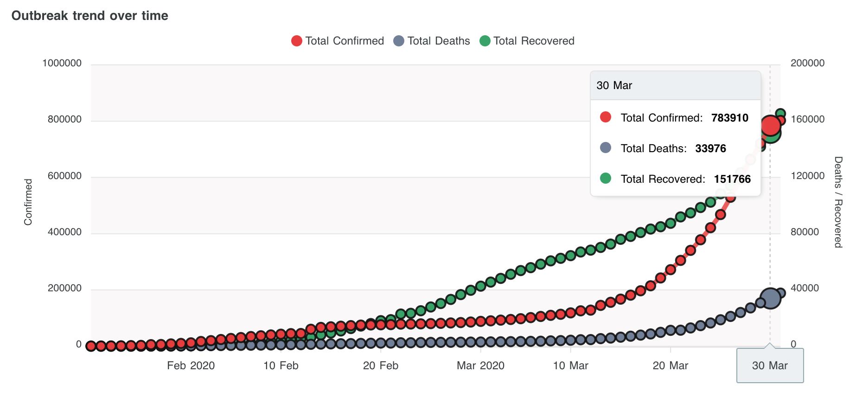Click the red dot in tooltip
The image size is (868, 398).
[606, 117]
